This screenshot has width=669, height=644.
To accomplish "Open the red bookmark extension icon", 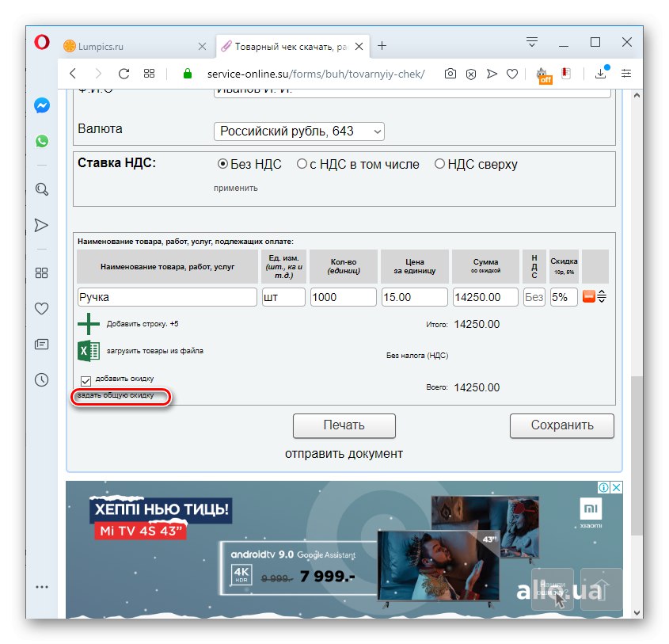I will point(566,74).
